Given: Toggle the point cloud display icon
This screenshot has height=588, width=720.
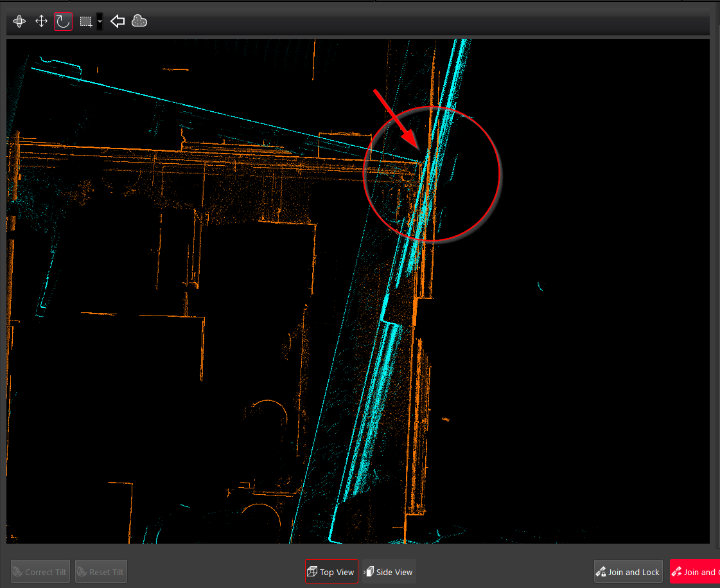Looking at the screenshot, I should point(139,21).
